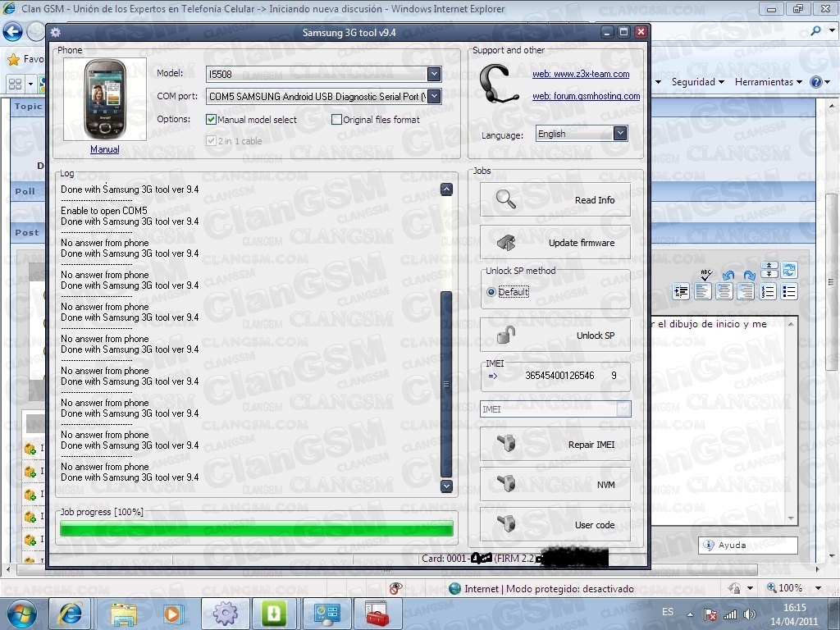
Task: Click the undo arrow in forum editor
Action: click(728, 276)
